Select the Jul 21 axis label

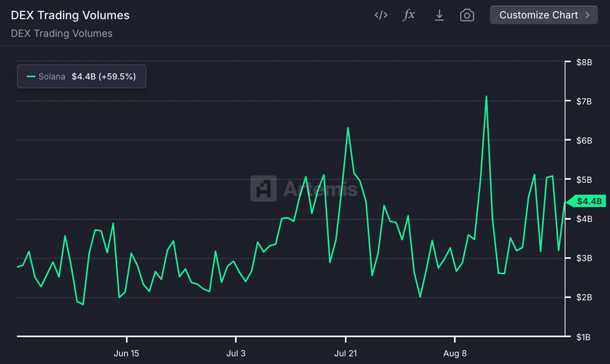[x=346, y=353]
